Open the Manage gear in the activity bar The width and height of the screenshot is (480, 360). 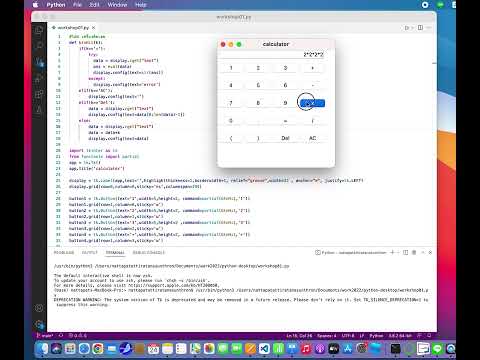[x=39, y=324]
